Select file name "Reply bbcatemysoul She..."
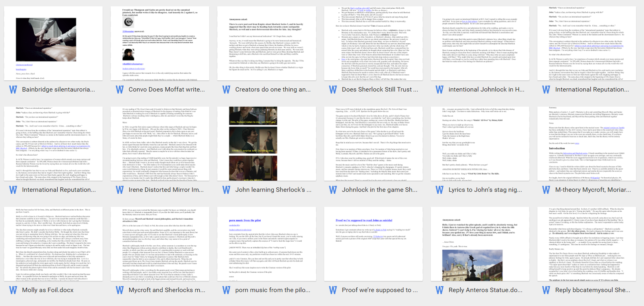Image resolution: width=644 pixels, height=306 pixels. pyautogui.click(x=593, y=290)
